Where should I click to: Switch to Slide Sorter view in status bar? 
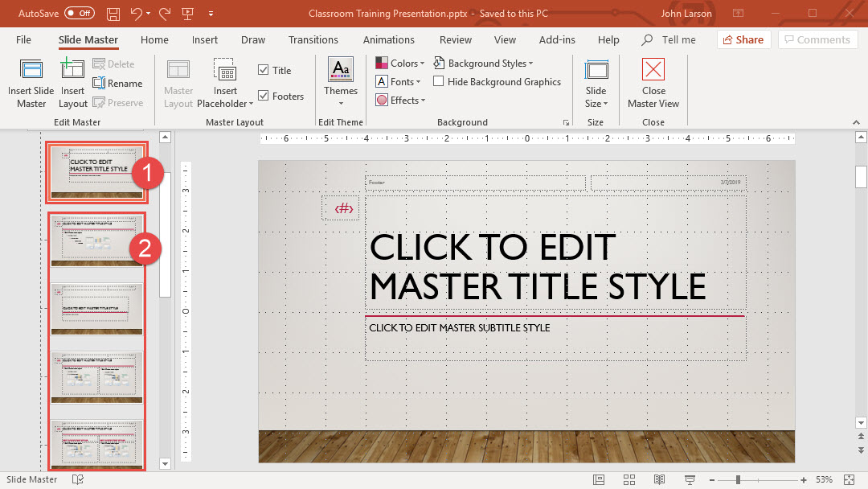[628, 479]
